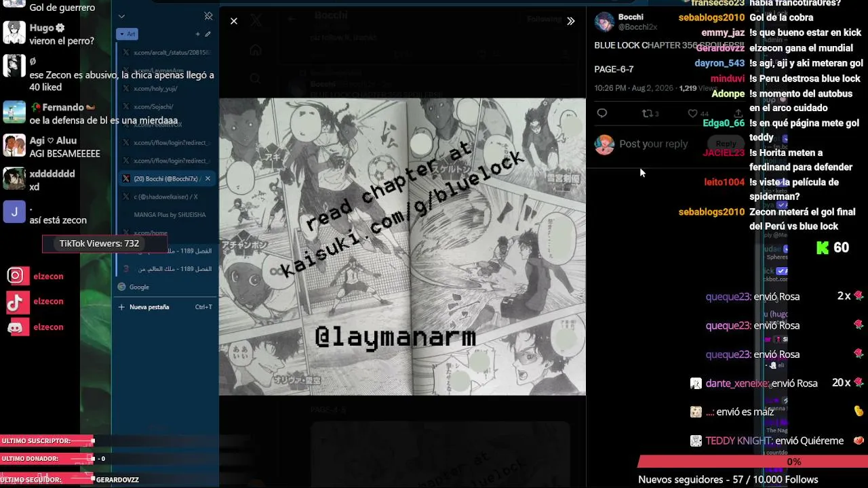Switch to the MANGA Plus by SHUEISHA tab
This screenshot has width=868, height=488.
click(166, 215)
